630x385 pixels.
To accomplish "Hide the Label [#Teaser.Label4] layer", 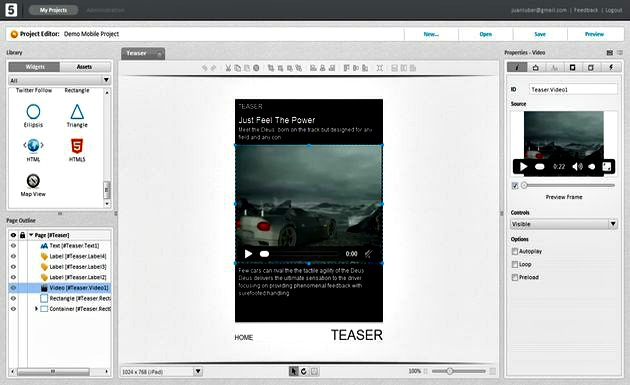I will coord(13,256).
